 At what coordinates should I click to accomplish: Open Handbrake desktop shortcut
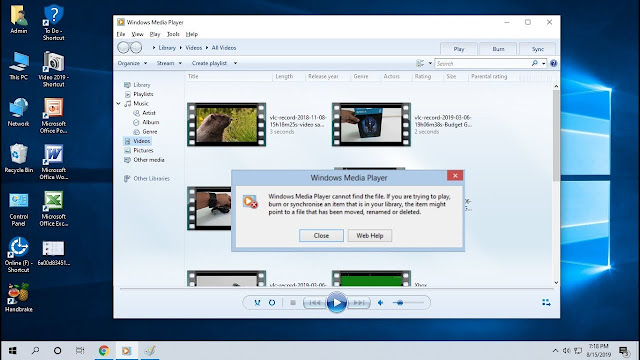[18, 298]
